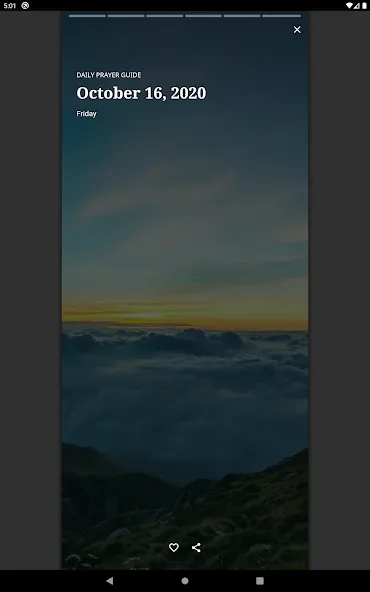
Task: Tap the 5:01 clock in status bar
Action: [10, 6]
